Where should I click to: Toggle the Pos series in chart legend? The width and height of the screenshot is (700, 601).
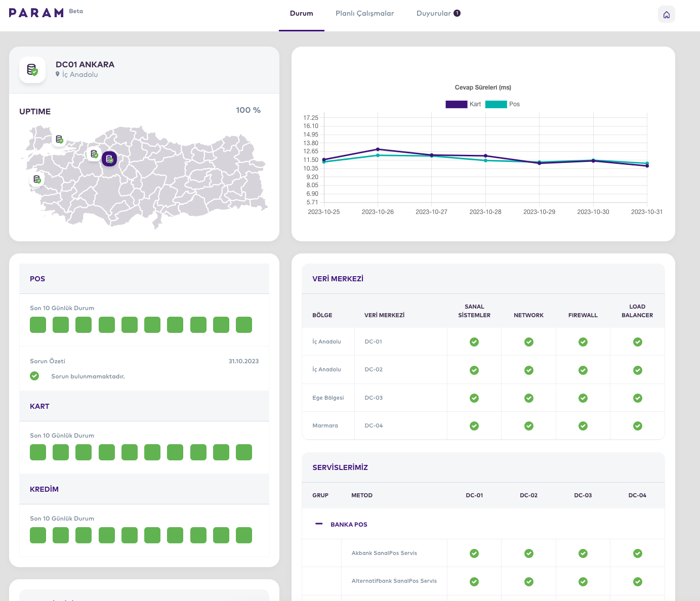click(x=502, y=104)
